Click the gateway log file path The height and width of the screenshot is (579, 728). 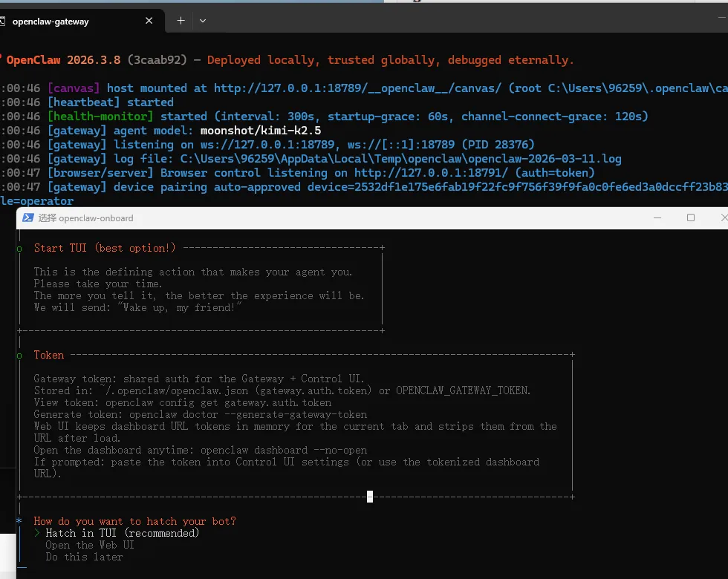(x=400, y=159)
